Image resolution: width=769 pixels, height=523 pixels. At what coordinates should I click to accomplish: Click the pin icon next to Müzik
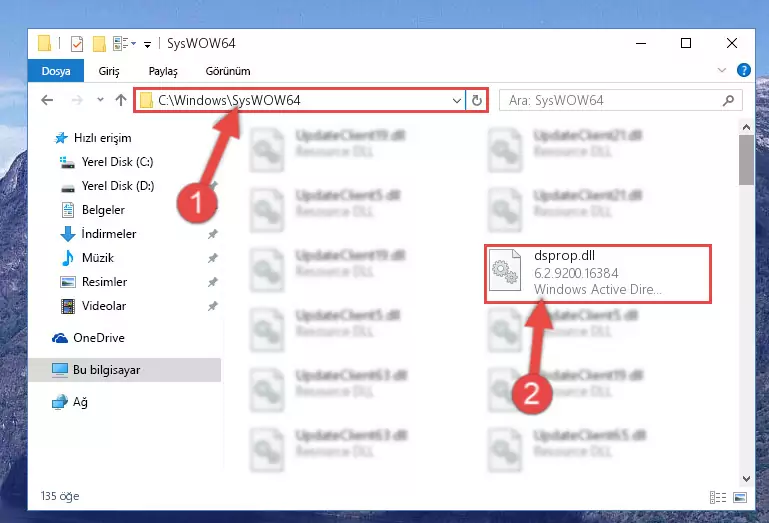[x=212, y=258]
